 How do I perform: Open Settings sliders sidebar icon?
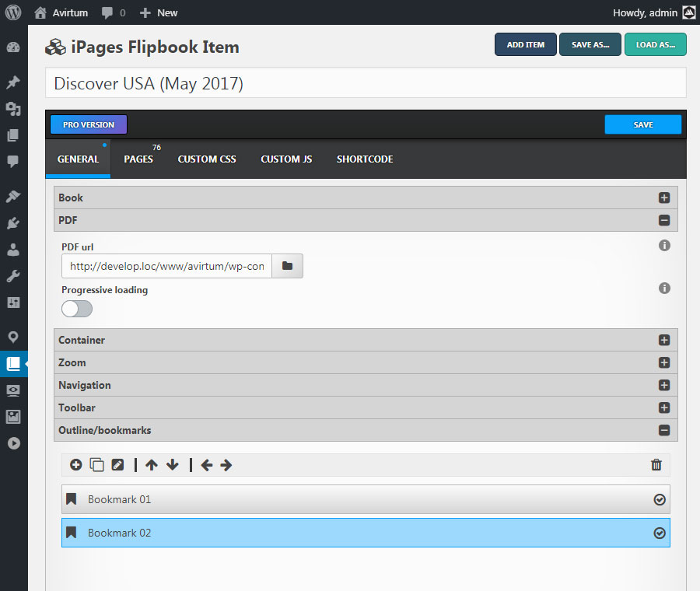(x=13, y=302)
